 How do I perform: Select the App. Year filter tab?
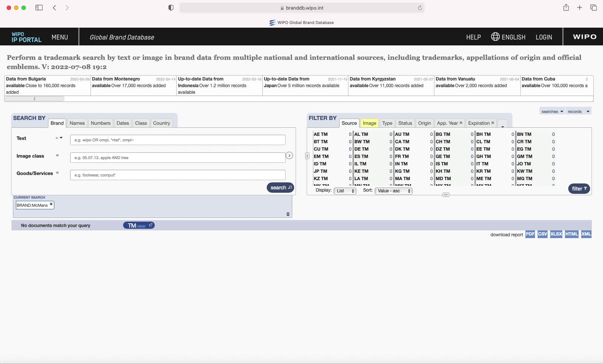pos(447,123)
